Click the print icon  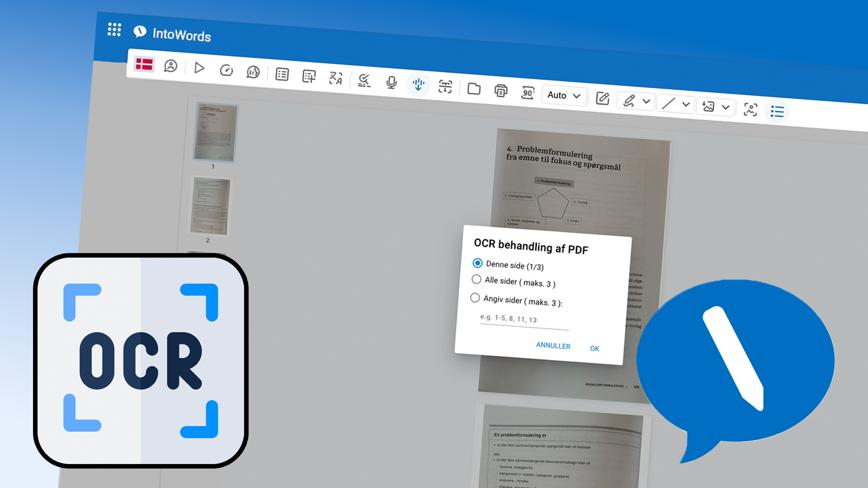point(500,91)
